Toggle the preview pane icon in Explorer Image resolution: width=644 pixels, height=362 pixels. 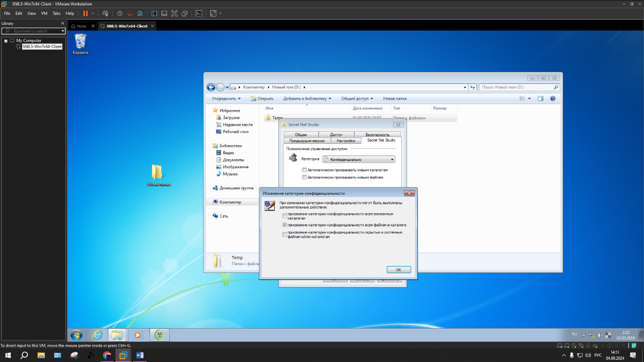point(540,98)
